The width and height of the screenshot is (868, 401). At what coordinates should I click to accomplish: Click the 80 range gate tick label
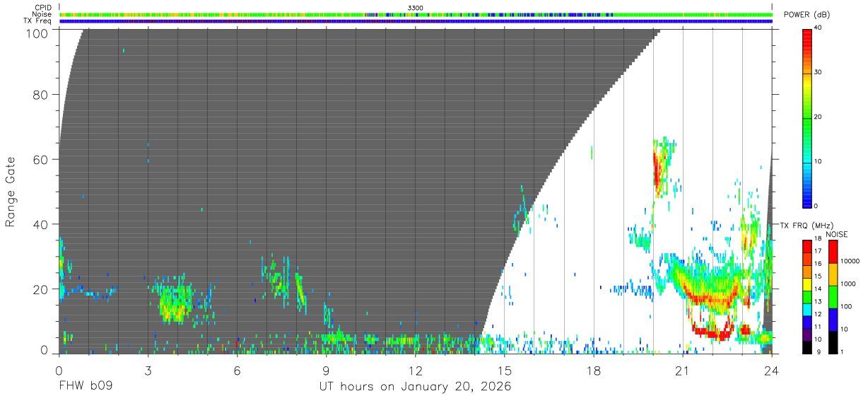40,94
